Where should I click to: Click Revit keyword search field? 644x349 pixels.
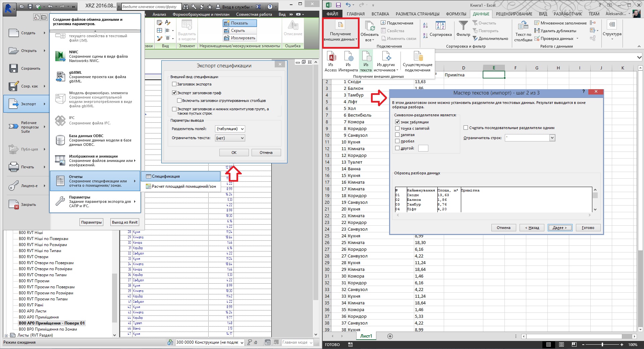click(x=151, y=7)
